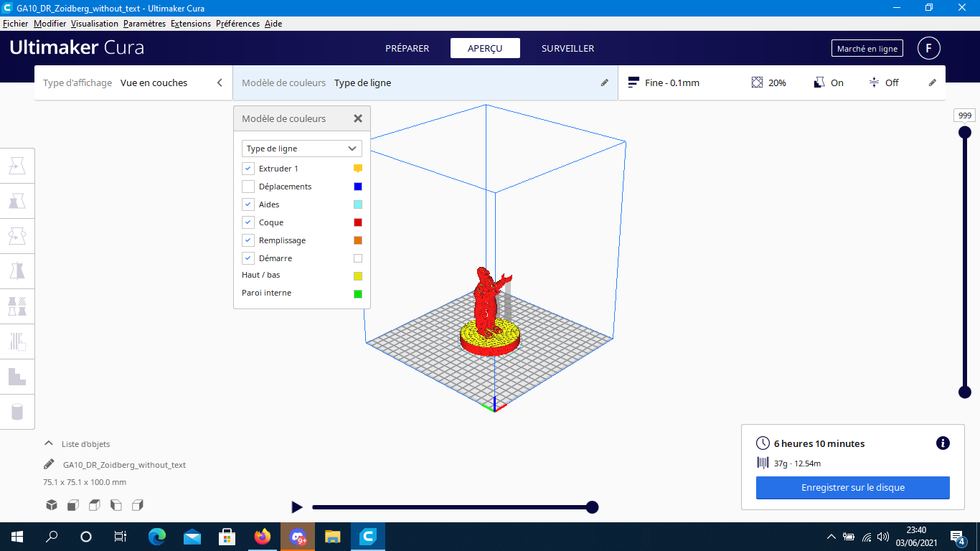Edit print settings with right pencil icon

933,83
